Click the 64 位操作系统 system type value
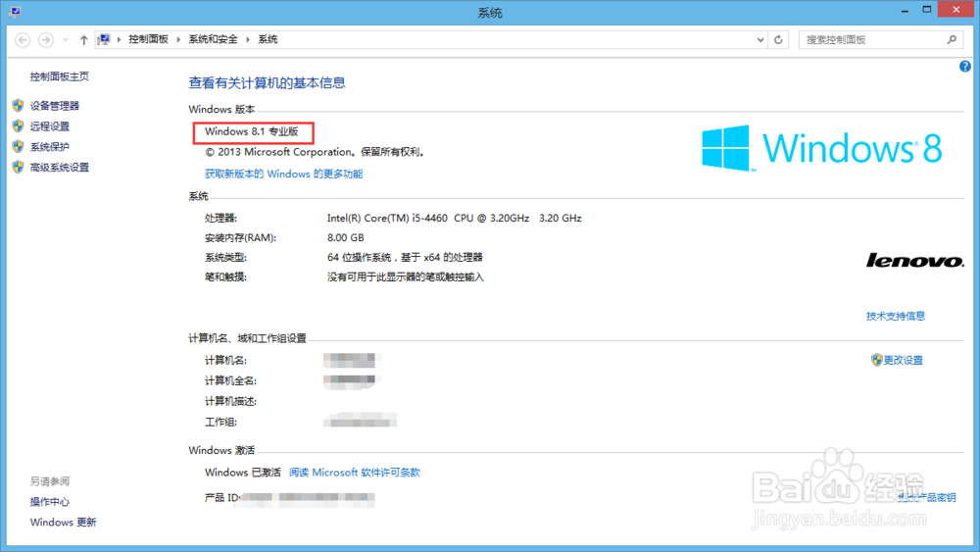The width and height of the screenshot is (980, 552). tap(405, 258)
